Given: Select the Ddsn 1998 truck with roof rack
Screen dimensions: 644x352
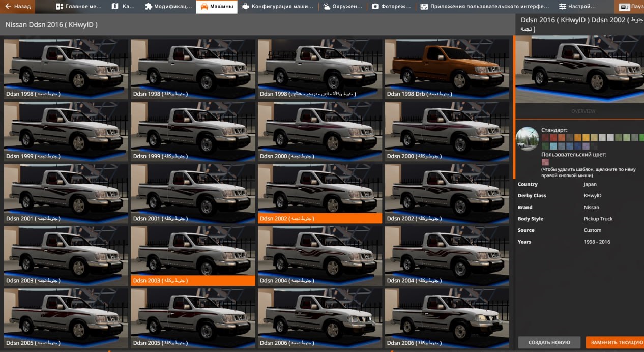Looking at the screenshot, I should [x=319, y=65].
